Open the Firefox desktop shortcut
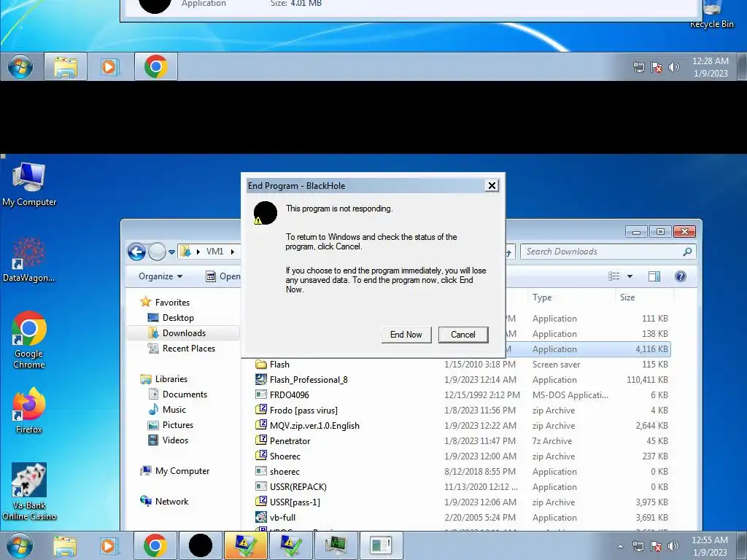The width and height of the screenshot is (747, 560). coord(29,411)
